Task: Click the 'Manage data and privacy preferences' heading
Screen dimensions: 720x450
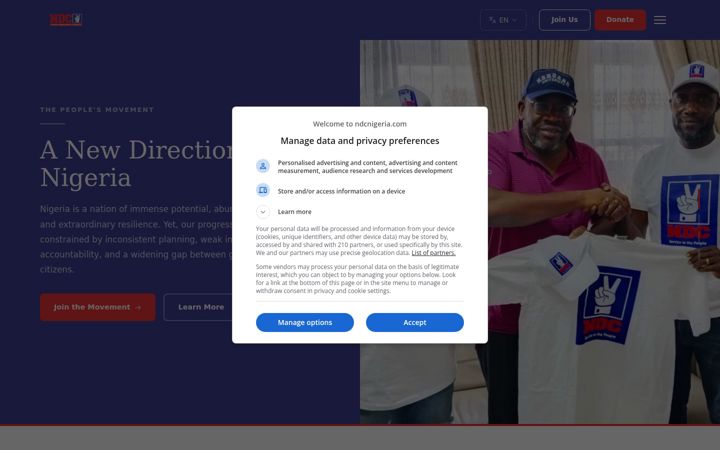Action: (x=360, y=141)
